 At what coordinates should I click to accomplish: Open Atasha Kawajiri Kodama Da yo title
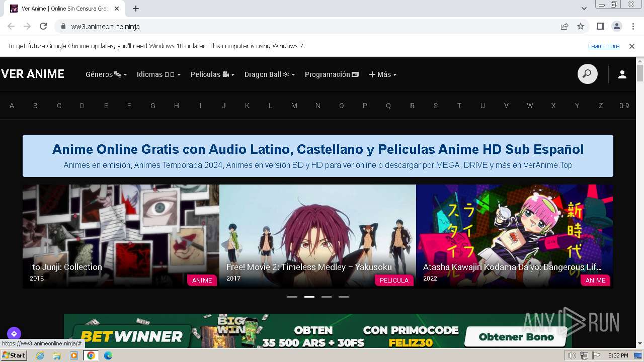[x=512, y=267]
